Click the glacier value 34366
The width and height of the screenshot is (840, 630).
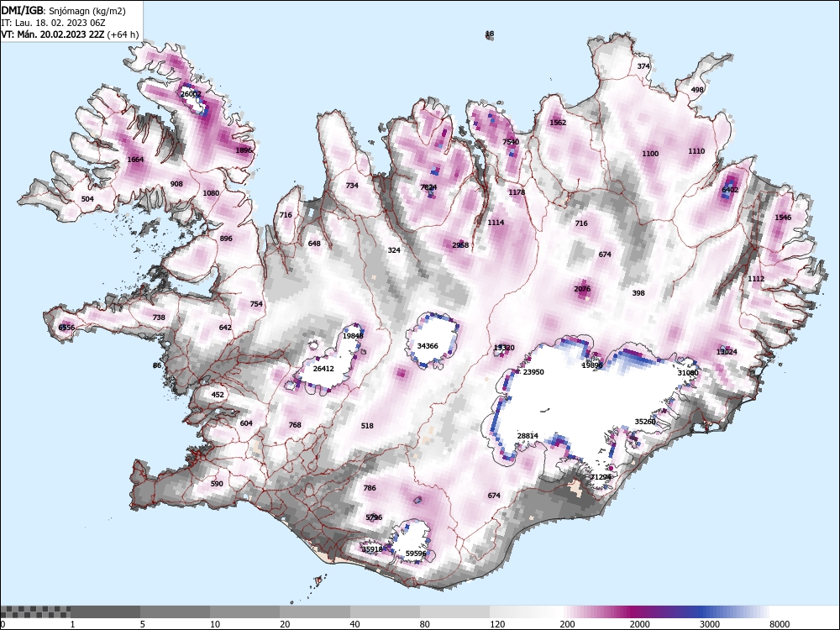(428, 346)
